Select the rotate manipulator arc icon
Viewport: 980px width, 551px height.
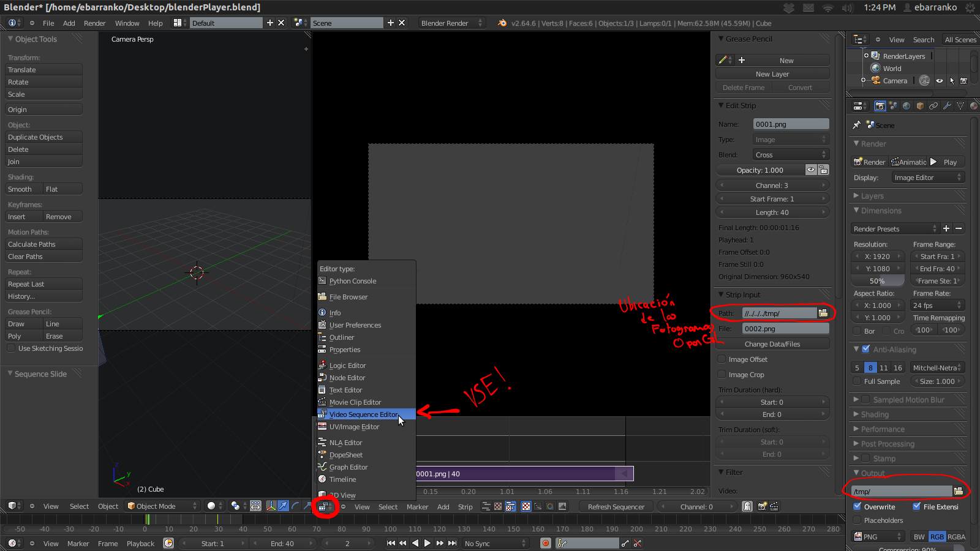pyautogui.click(x=295, y=506)
